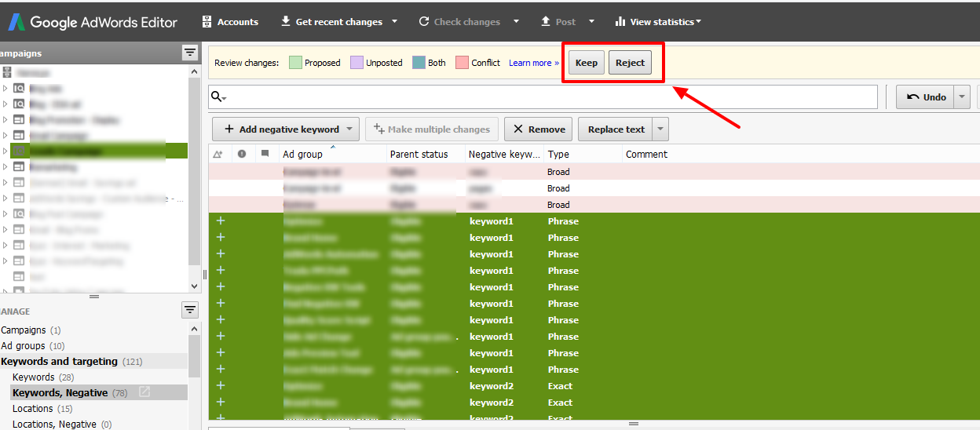Click the Reject button
The height and width of the screenshot is (430, 980).
click(x=630, y=63)
